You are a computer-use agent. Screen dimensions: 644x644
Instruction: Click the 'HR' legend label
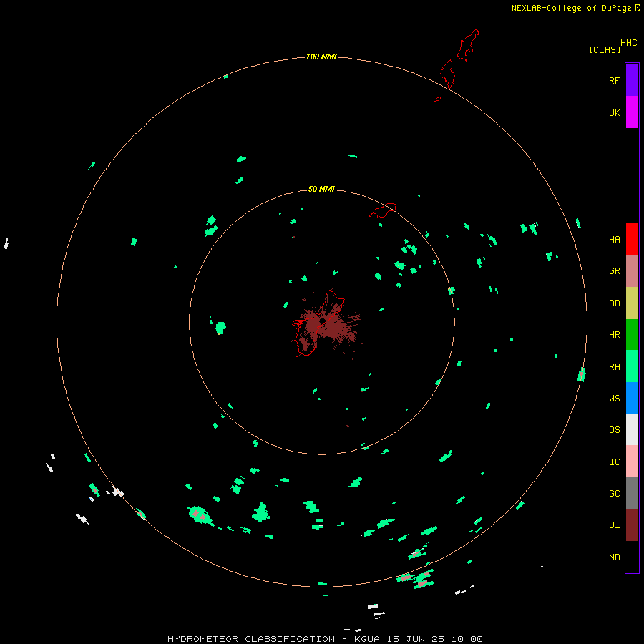pos(614,335)
